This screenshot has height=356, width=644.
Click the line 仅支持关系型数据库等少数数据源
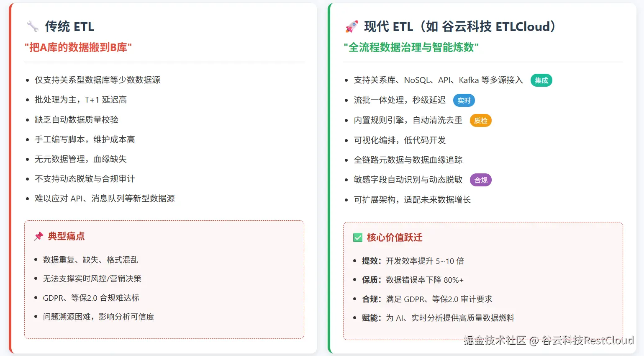point(97,80)
